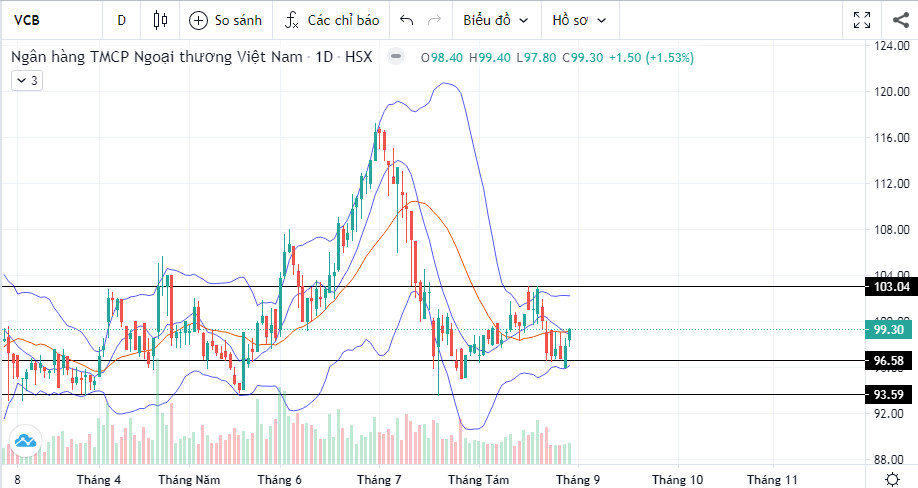Expand the collapsed 3 indicators legend
Image resolution: width=918 pixels, height=488 pixels.
click(x=26, y=81)
